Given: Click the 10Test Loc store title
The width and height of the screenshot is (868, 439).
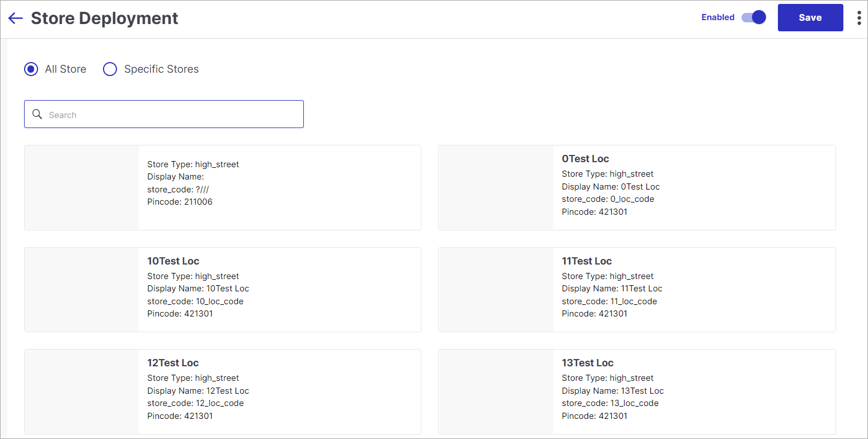Looking at the screenshot, I should [173, 261].
